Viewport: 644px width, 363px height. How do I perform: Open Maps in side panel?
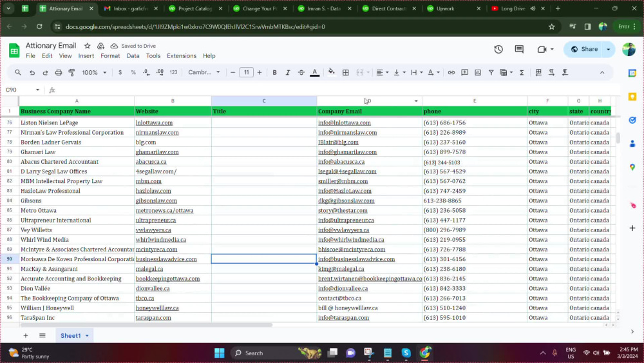pyautogui.click(x=632, y=167)
